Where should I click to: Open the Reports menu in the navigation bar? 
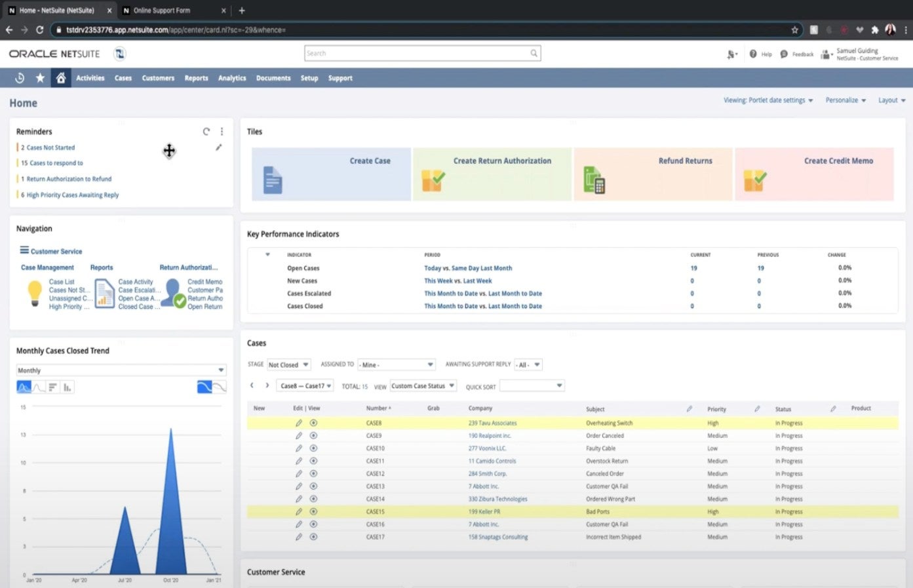[196, 78]
